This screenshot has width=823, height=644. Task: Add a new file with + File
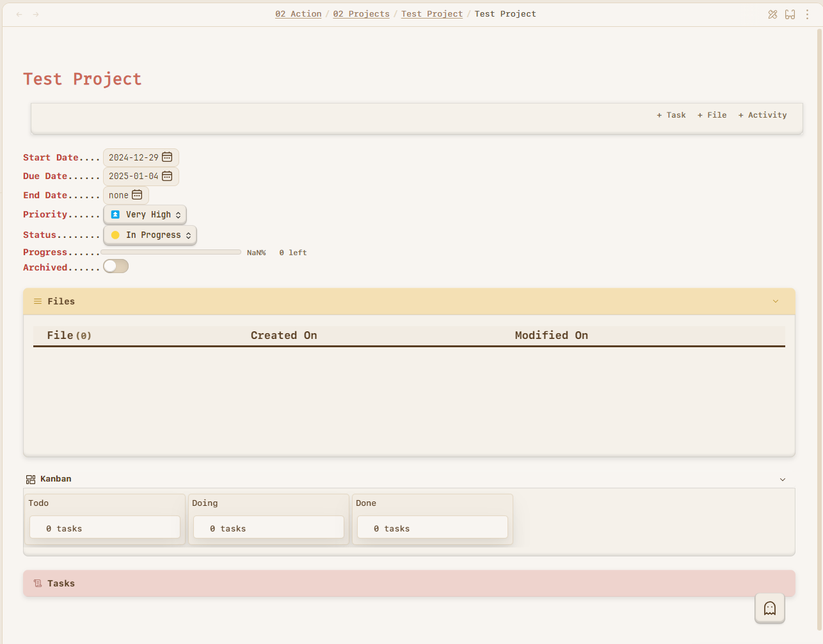tap(712, 115)
